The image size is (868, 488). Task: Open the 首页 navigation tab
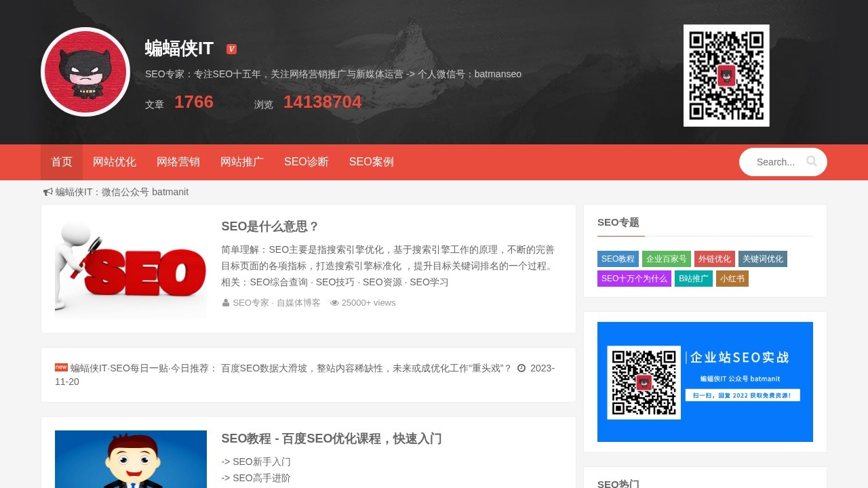coord(62,162)
